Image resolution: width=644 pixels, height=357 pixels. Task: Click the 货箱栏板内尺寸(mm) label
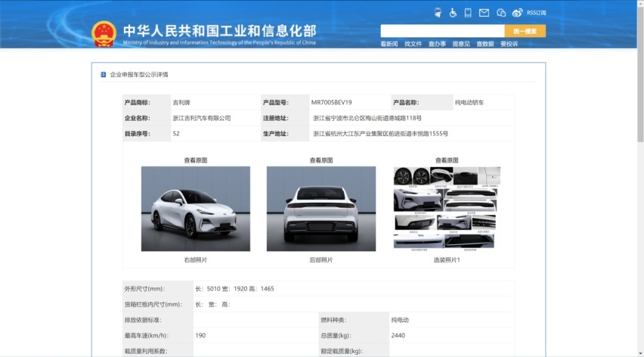pyautogui.click(x=153, y=304)
